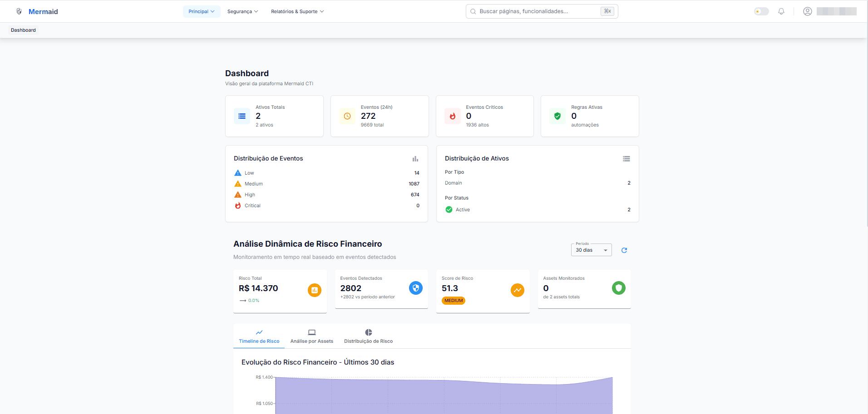Viewport: 868px width, 414px height.
Task: Expand the Segurança dropdown menu
Action: click(242, 11)
